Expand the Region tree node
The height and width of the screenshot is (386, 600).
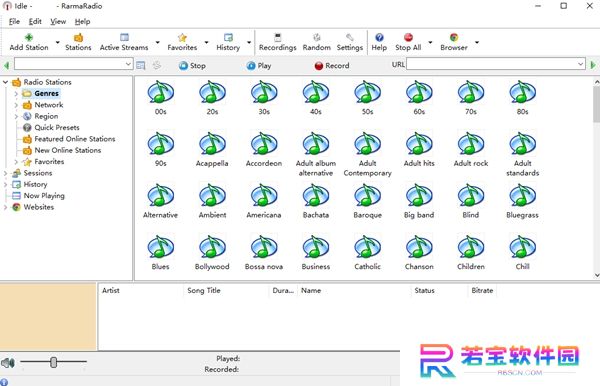click(x=16, y=116)
